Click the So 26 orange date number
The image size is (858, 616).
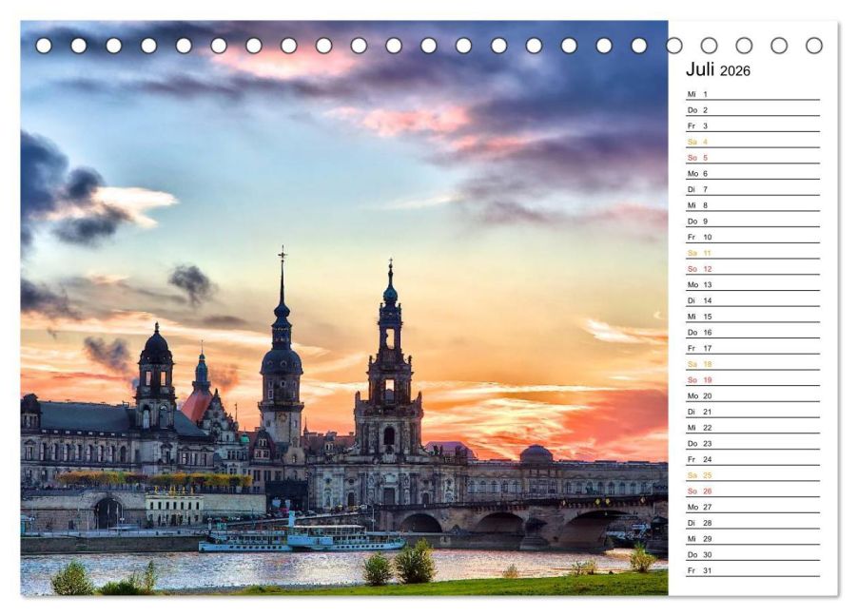click(x=708, y=492)
